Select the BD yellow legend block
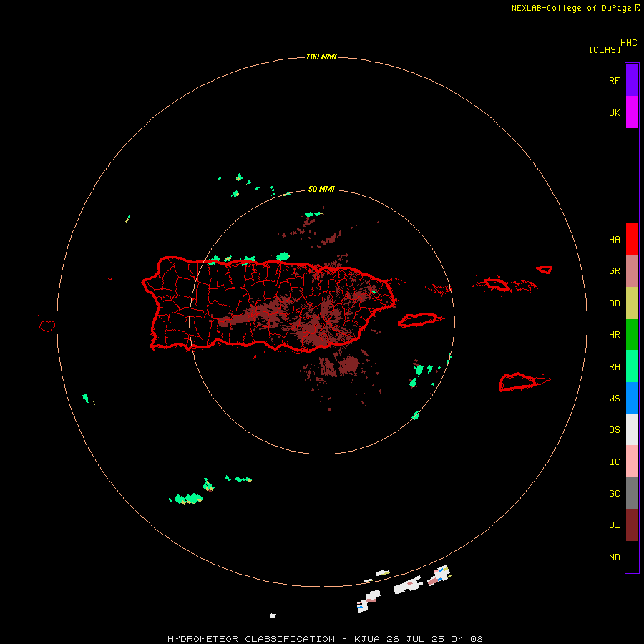 (632, 303)
